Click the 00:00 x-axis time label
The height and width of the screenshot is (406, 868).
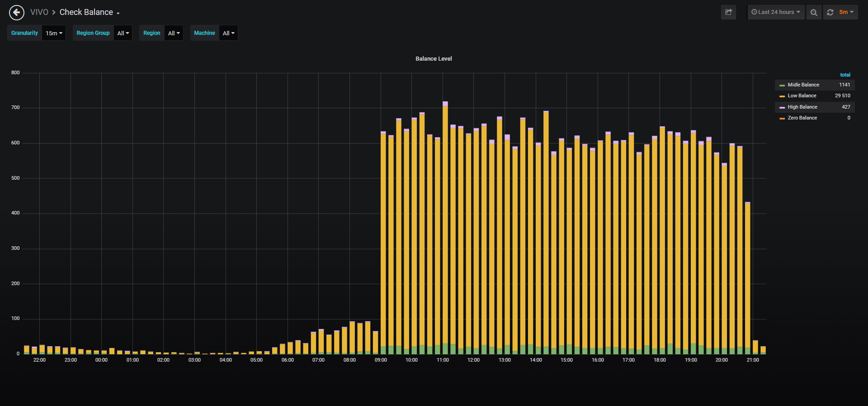coord(101,360)
